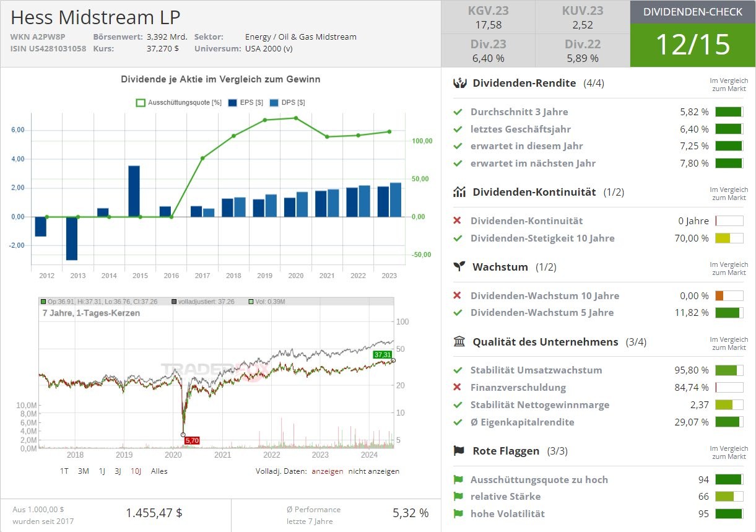Click checkmark next to erwartet im nächsten Jahr
The image size is (756, 532).
pos(458,164)
